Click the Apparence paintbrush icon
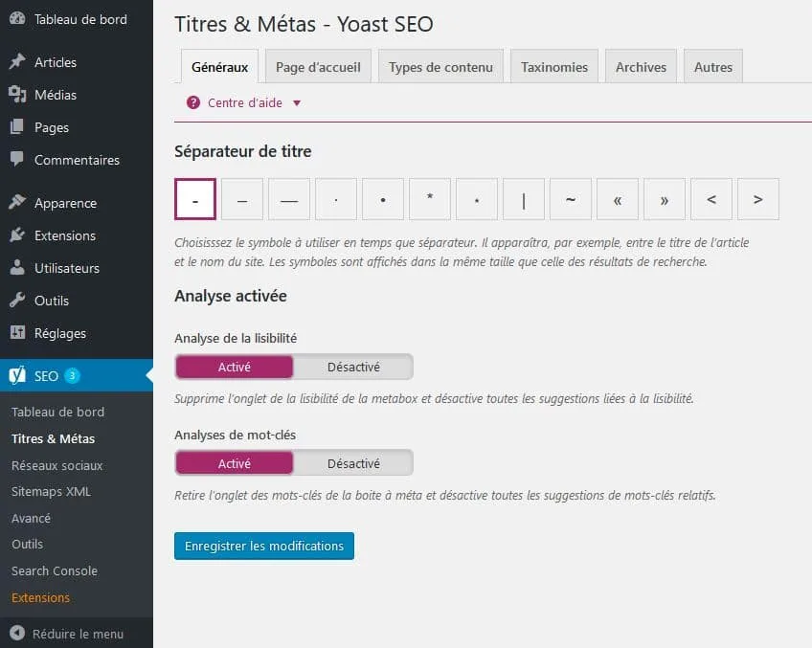This screenshot has width=812, height=648. coord(17,202)
